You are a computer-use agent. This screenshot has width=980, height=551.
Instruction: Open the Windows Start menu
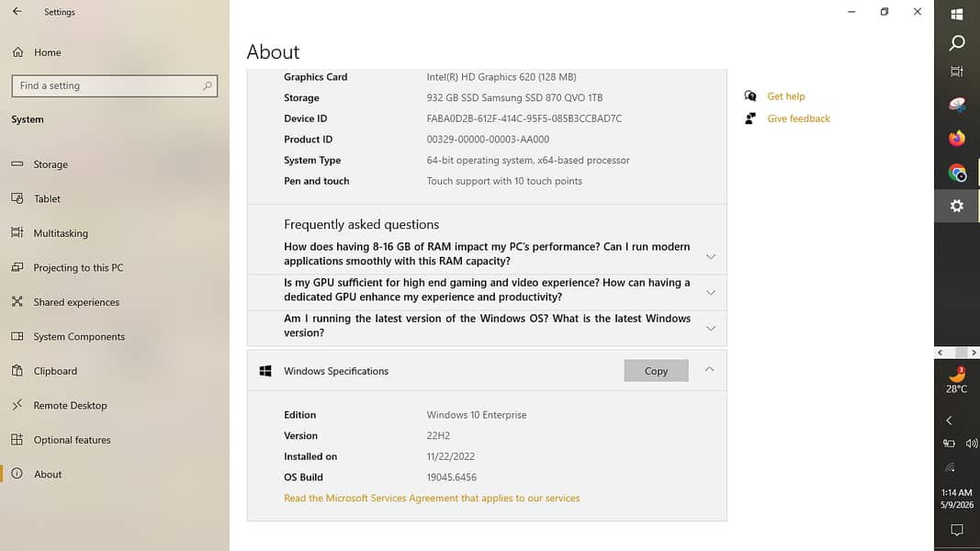(x=956, y=14)
